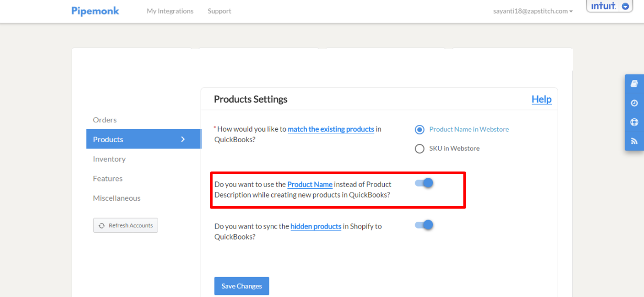Open the Help link in Products Settings
644x297 pixels.
point(541,99)
